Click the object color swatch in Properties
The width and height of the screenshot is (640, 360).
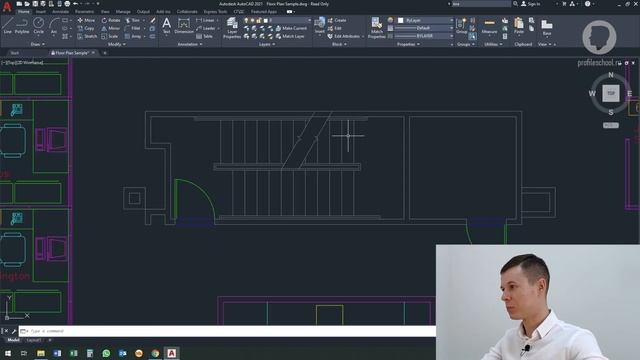[400, 20]
